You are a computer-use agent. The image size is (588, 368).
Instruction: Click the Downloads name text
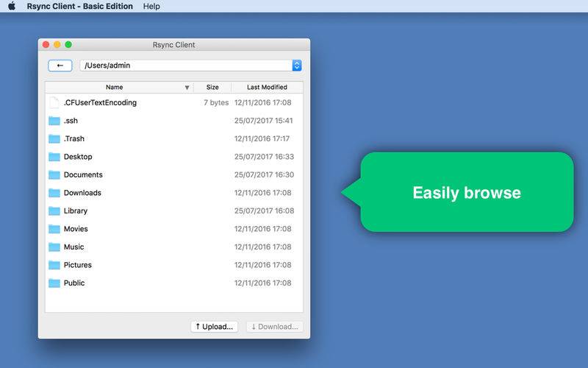point(82,193)
